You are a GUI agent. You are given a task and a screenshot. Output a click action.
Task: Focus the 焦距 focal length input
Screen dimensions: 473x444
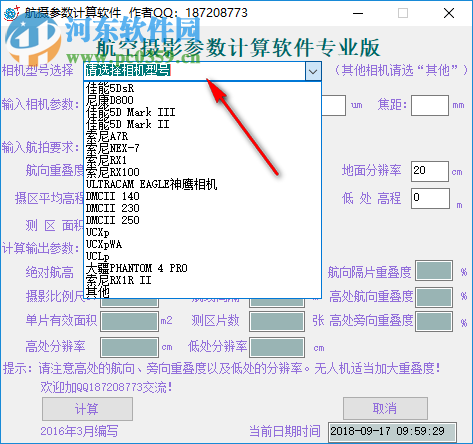point(430,106)
